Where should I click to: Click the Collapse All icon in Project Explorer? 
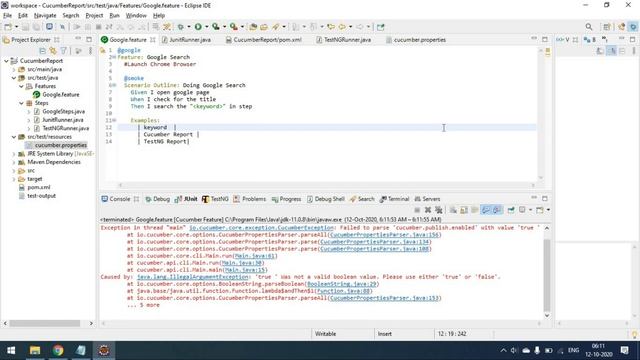coord(42,51)
